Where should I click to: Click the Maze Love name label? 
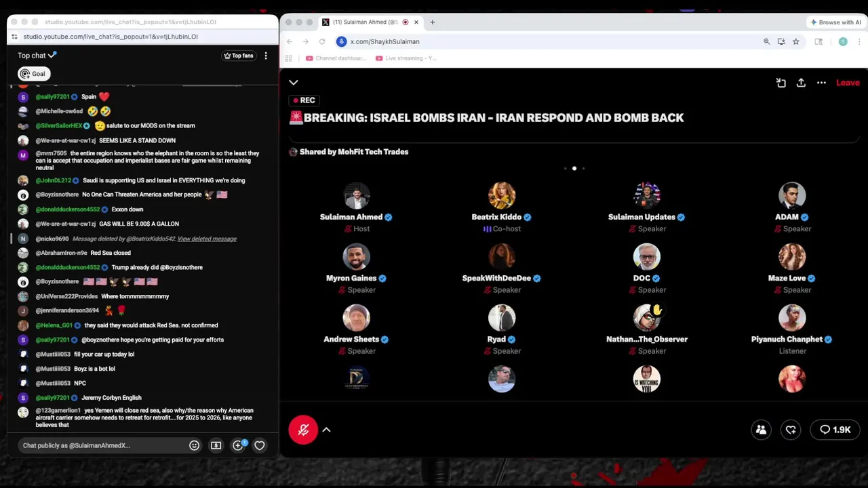787,278
